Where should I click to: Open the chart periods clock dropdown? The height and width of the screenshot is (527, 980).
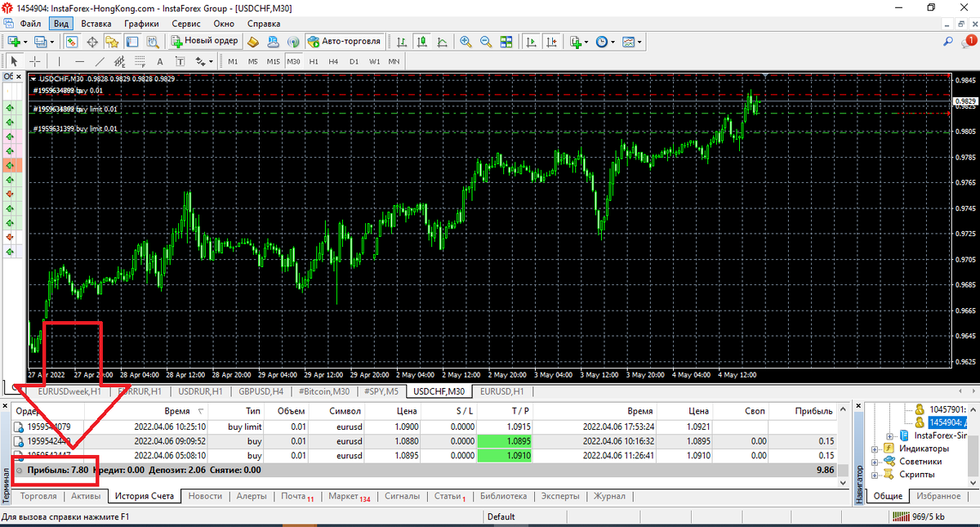(605, 42)
